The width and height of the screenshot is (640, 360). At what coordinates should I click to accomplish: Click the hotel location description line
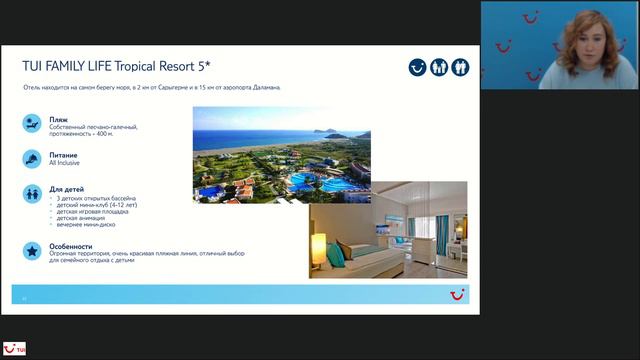pyautogui.click(x=152, y=87)
